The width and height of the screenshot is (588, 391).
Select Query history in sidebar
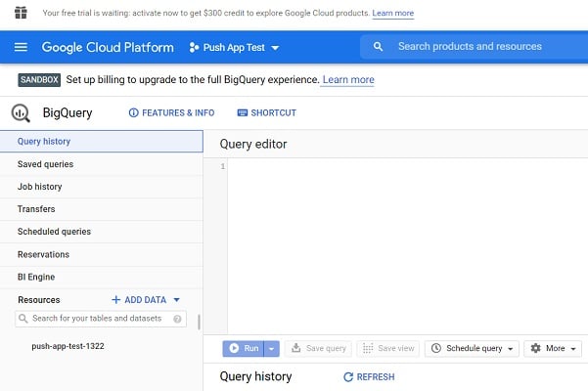tap(101, 142)
